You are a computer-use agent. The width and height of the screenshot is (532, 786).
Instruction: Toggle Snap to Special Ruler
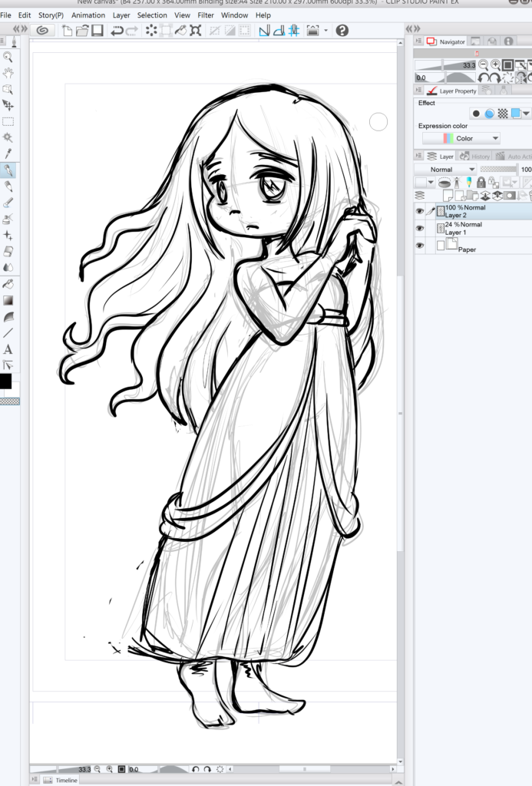pyautogui.click(x=279, y=31)
